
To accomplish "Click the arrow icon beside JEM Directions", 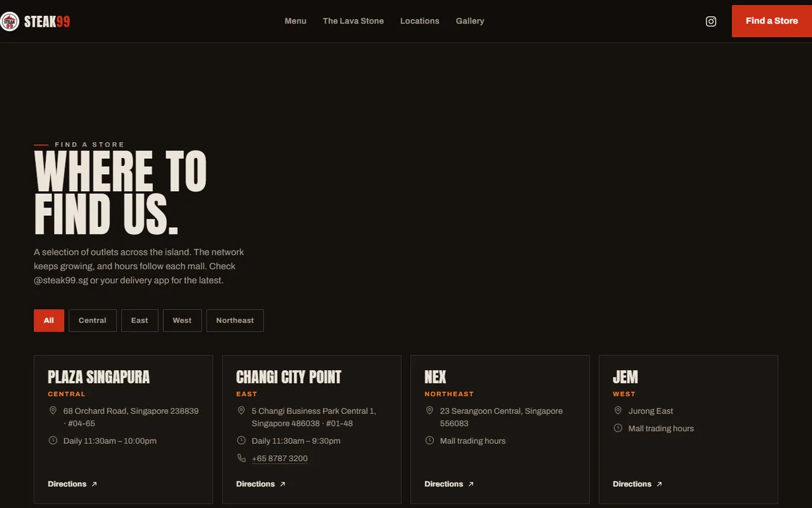I will pyautogui.click(x=660, y=484).
